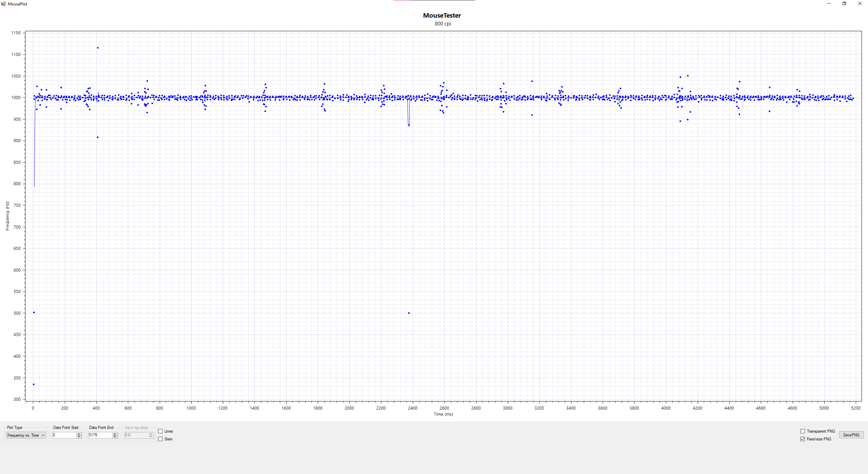Increment Data Point Start with up arrow
This screenshot has width=868, height=474.
point(79,434)
